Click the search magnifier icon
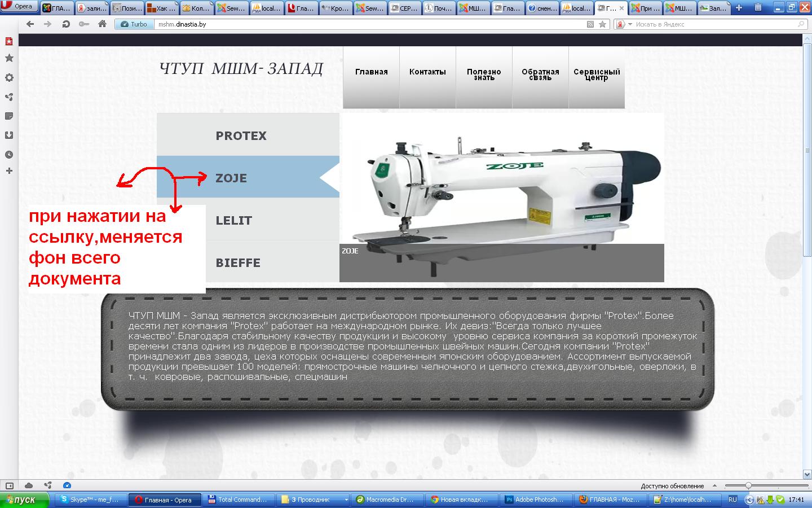 coord(801,24)
